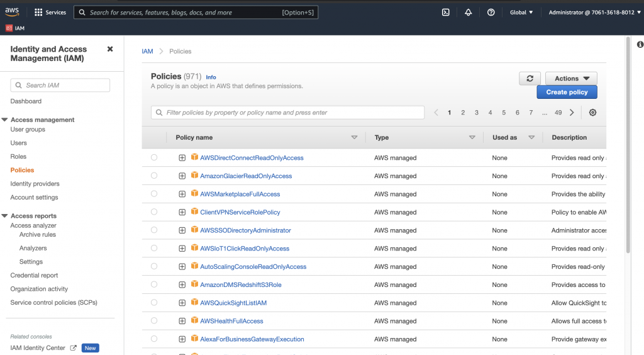Click the refresh policies icon

[x=530, y=78]
